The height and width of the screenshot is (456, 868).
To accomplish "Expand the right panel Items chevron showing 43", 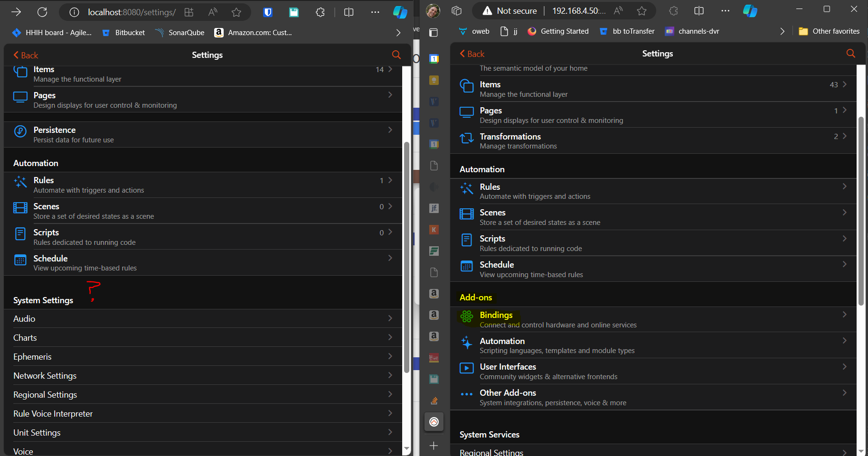I will 845,84.
